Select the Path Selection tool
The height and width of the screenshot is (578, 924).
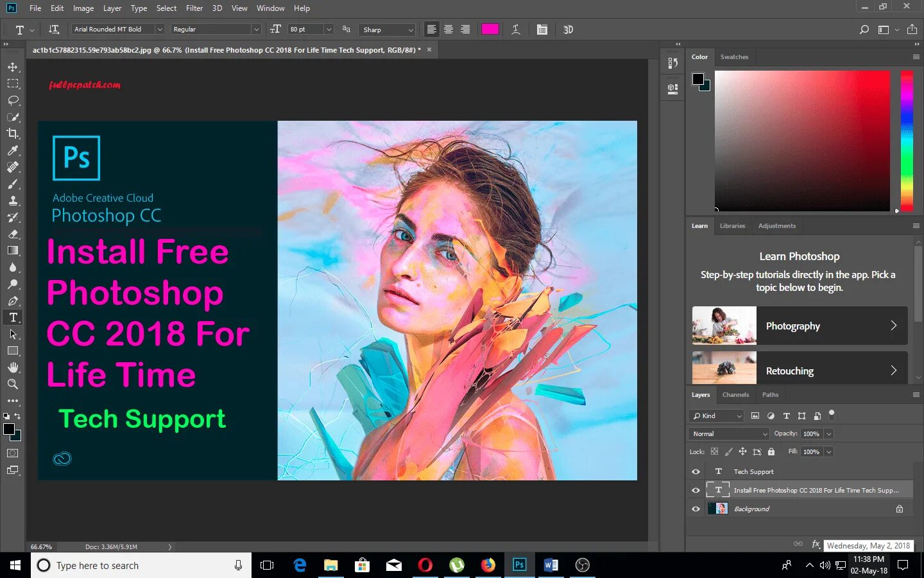[x=13, y=334]
